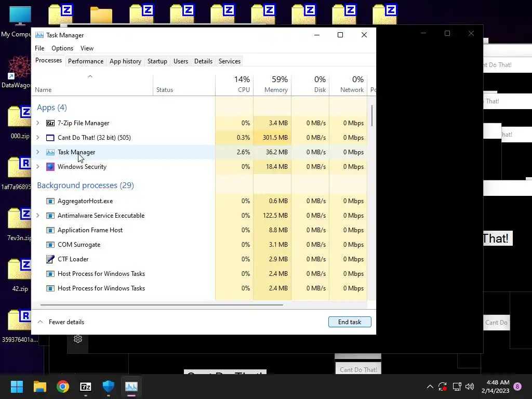Select the 000.zip desktop icon
Image resolution: width=532 pixels, height=399 pixels.
coord(20,123)
